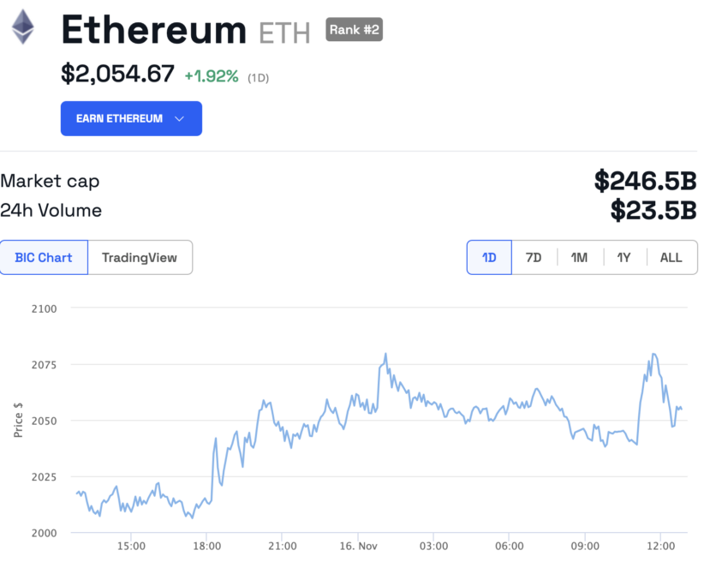Select the ALL timeframe option
The width and height of the screenshot is (728, 568).
671,257
